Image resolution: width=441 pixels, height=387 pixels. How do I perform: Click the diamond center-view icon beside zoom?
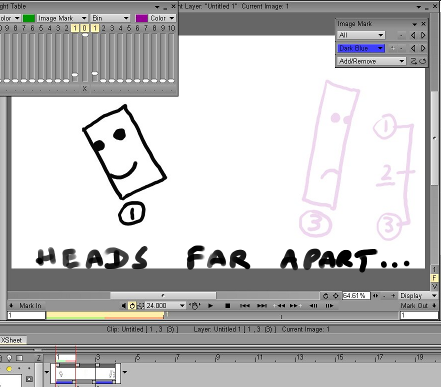pyautogui.click(x=336, y=296)
